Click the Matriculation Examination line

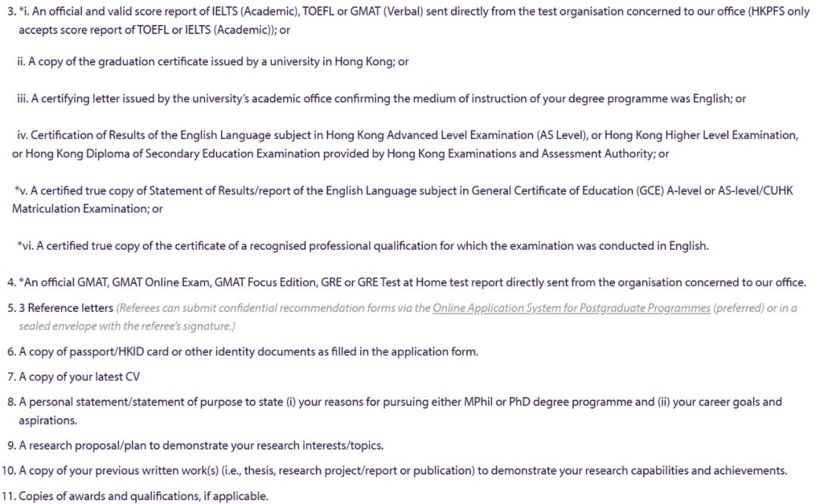[87, 209]
